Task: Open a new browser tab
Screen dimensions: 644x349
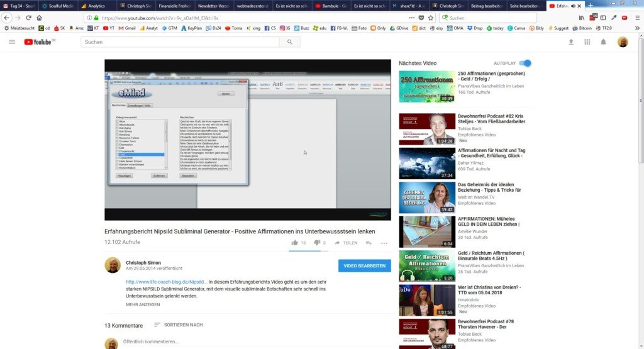Action: (590, 6)
